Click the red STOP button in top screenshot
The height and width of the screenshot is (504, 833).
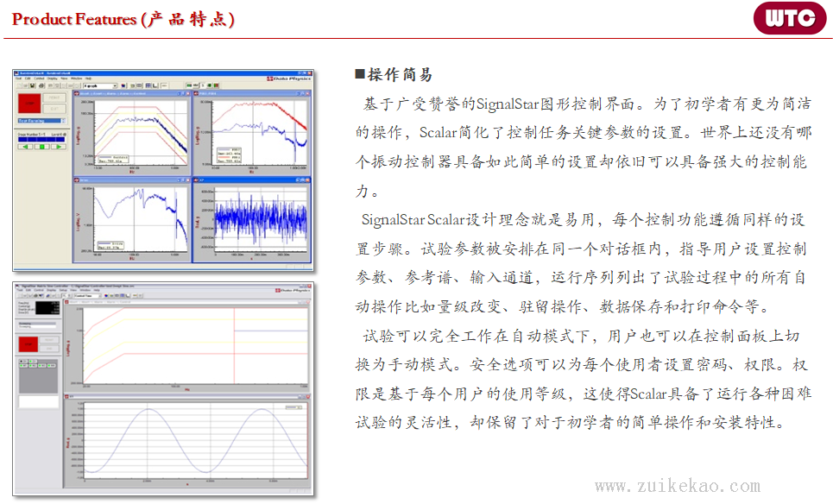coord(29,103)
